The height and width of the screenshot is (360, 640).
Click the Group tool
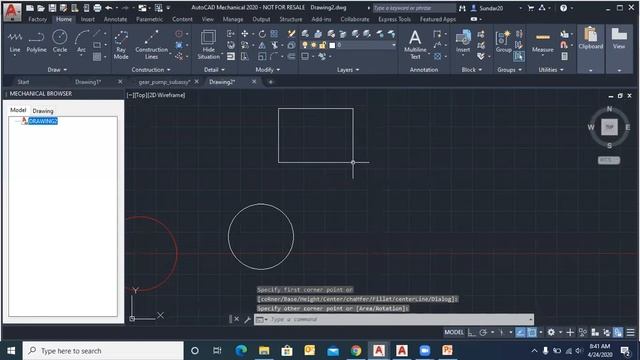pos(503,42)
